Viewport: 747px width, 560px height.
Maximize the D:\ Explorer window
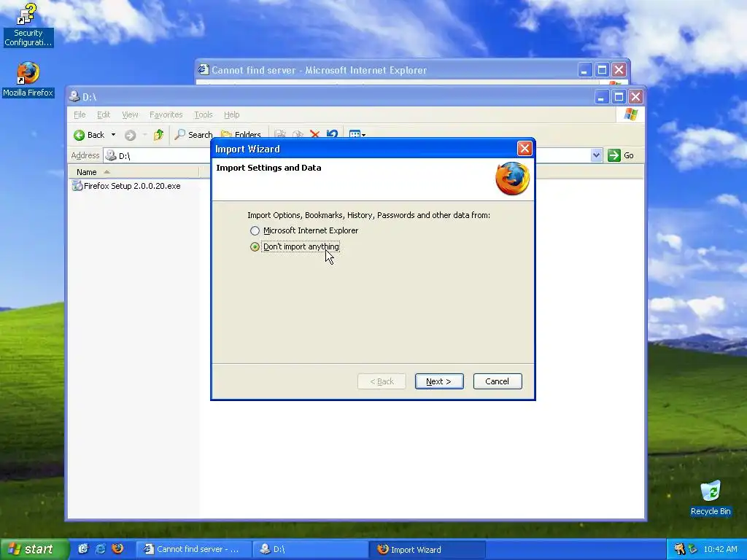pos(619,97)
